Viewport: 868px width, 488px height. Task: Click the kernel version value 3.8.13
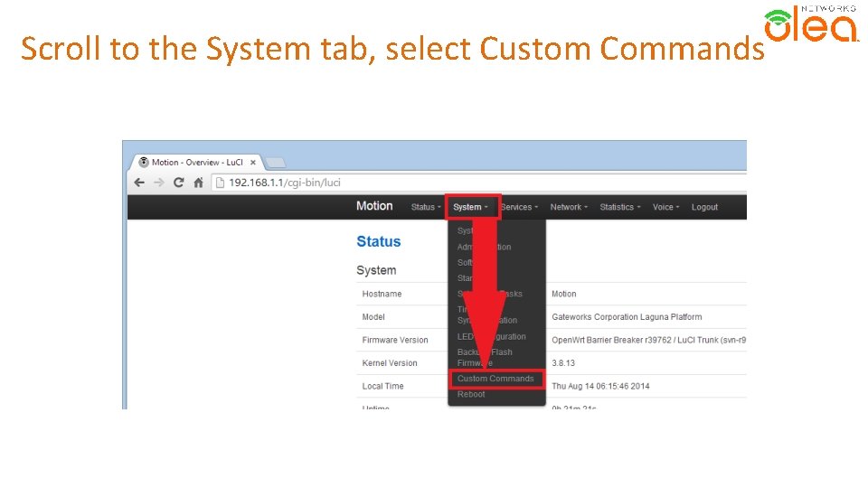[x=563, y=363]
